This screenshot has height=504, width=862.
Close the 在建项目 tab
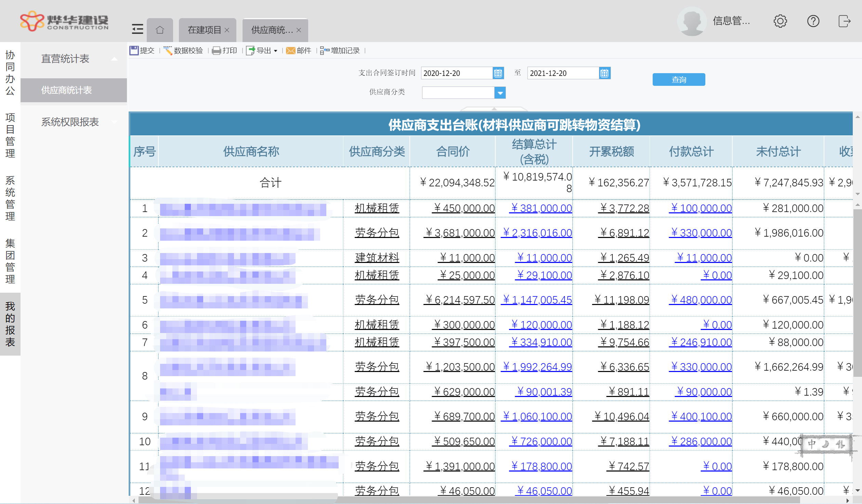coord(227,30)
